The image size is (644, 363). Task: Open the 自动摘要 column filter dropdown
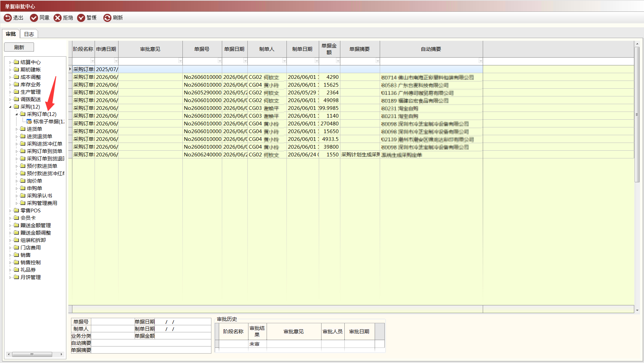point(481,61)
